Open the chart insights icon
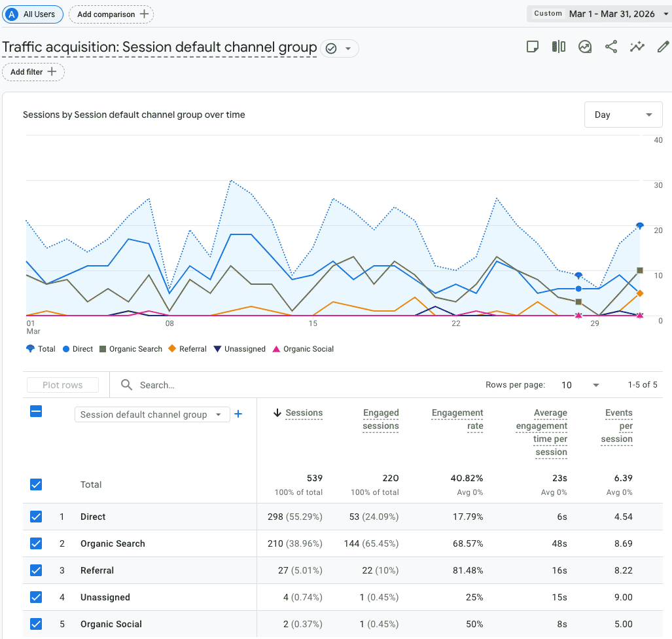This screenshot has height=639, width=672. [585, 47]
